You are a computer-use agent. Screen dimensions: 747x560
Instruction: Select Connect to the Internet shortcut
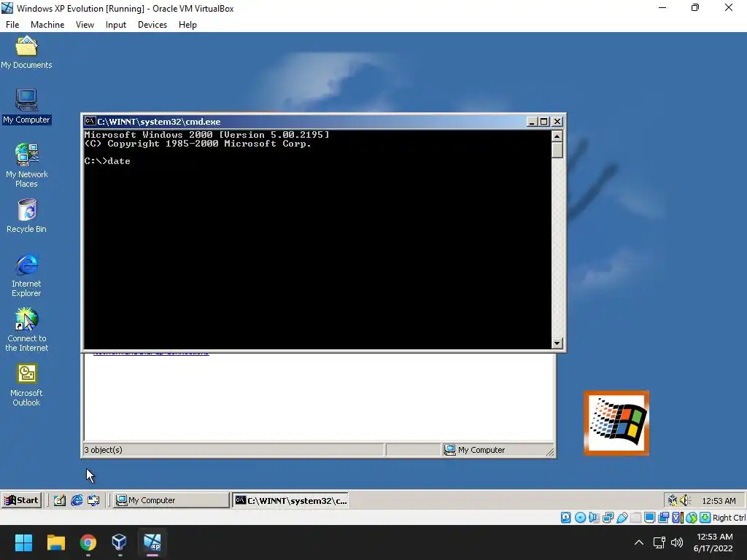pos(27,330)
